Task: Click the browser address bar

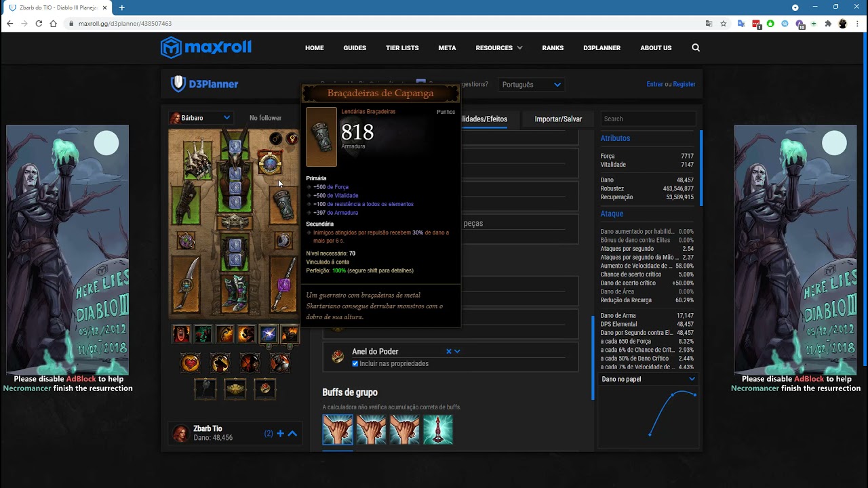Action: click(x=383, y=24)
